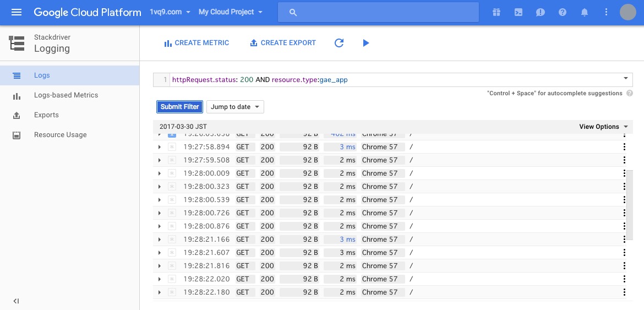Screen dimensions: 644x310
Task: Expand the 19:27:58.894 log entry
Action: point(160,147)
